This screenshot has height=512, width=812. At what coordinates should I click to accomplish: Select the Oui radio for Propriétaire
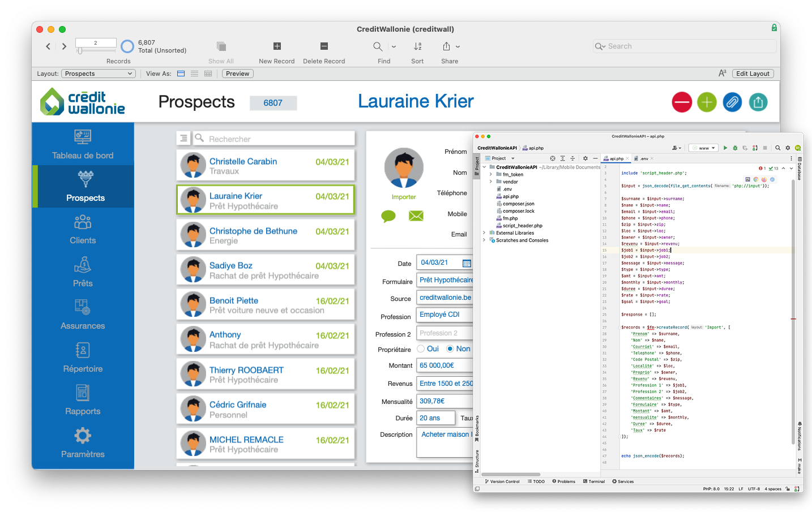(421, 348)
